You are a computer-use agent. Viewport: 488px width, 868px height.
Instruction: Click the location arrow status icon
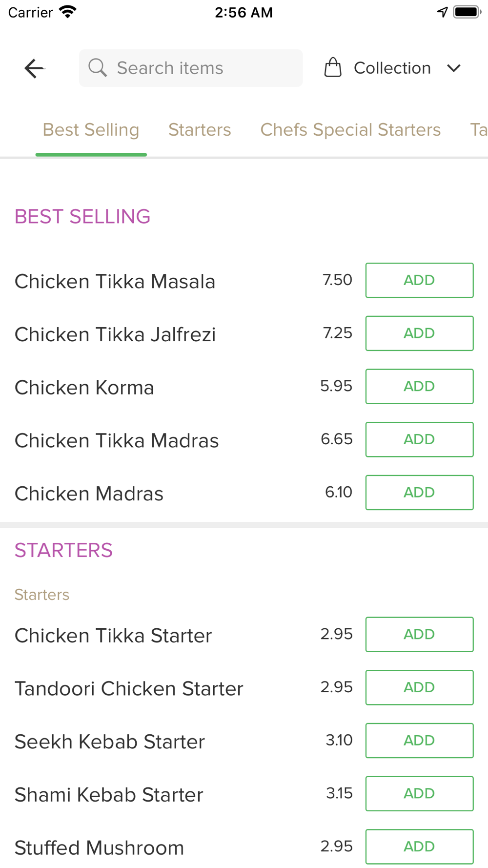coord(442,12)
